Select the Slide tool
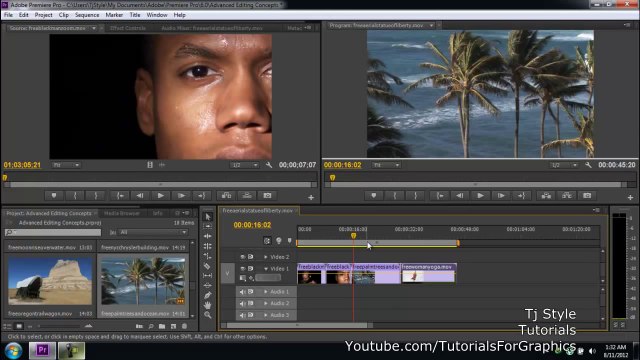The height and width of the screenshot is (360, 640). (208, 285)
